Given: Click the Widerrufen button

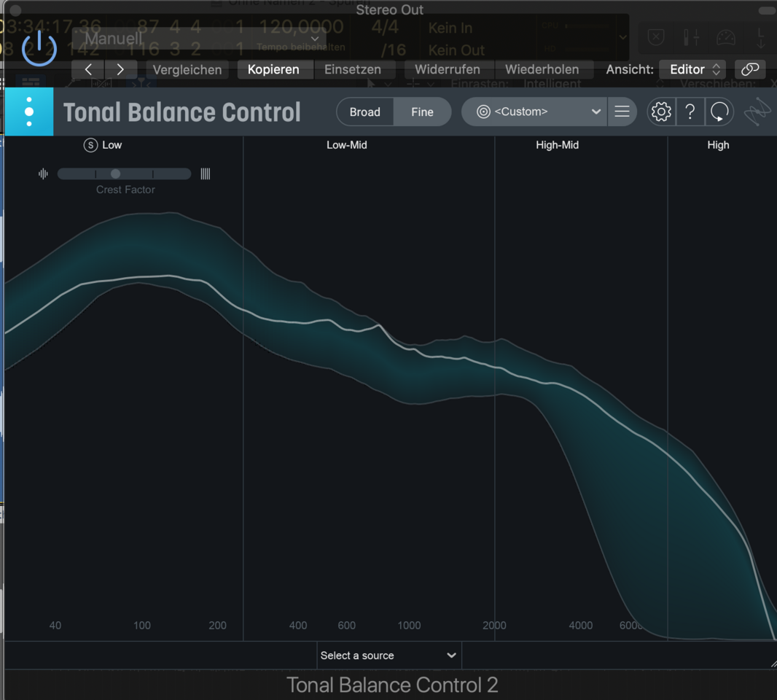Looking at the screenshot, I should point(448,69).
